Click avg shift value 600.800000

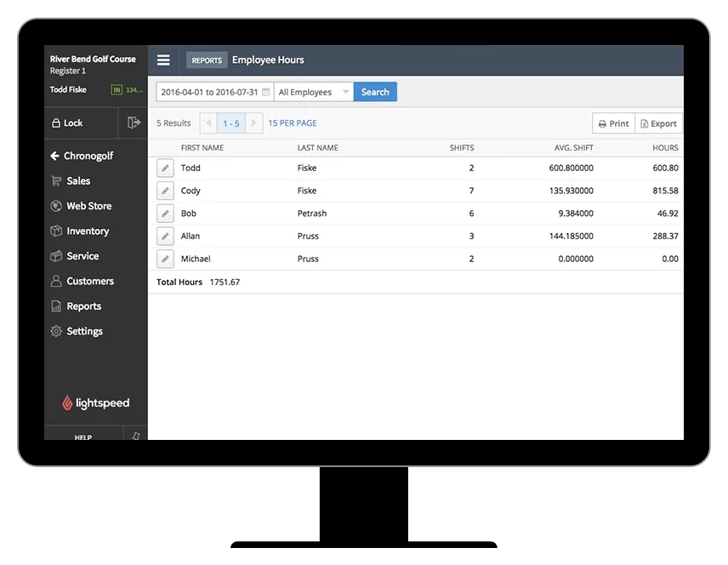(x=571, y=168)
